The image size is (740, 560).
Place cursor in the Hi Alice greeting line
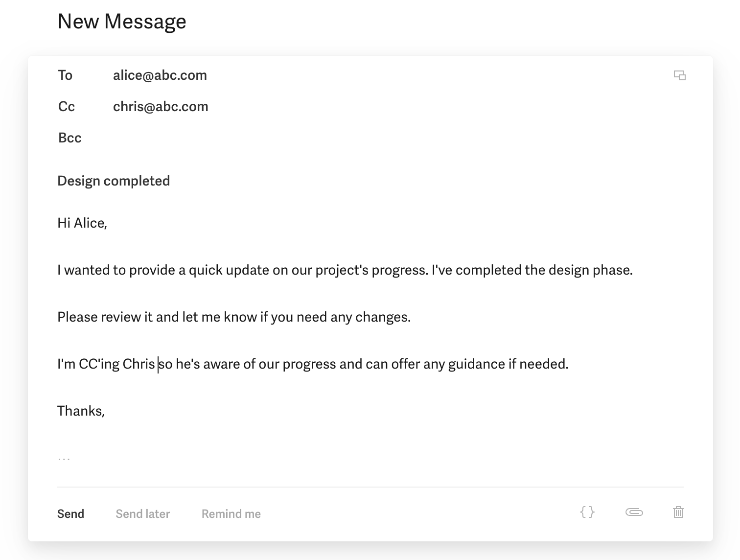click(x=82, y=223)
